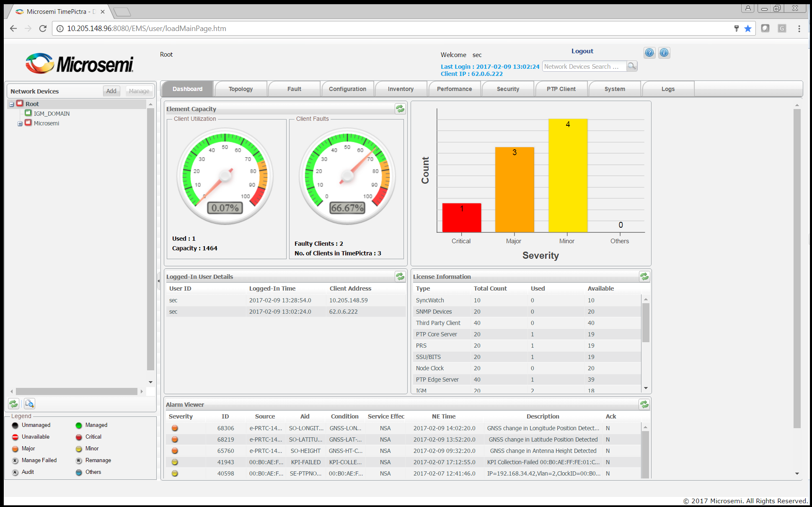Screen dimensions: 812x507
Task: Open the Help icon near Logout
Action: pyautogui.click(x=649, y=52)
